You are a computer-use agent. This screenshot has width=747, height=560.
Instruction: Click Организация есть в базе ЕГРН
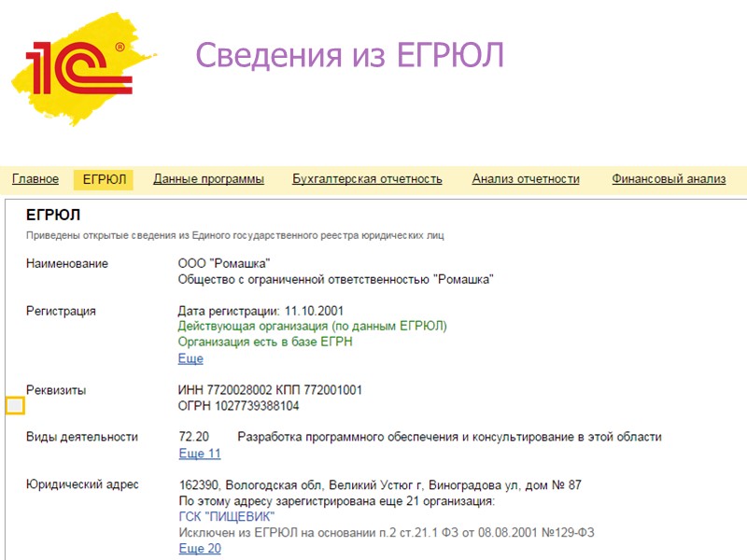coord(265,342)
